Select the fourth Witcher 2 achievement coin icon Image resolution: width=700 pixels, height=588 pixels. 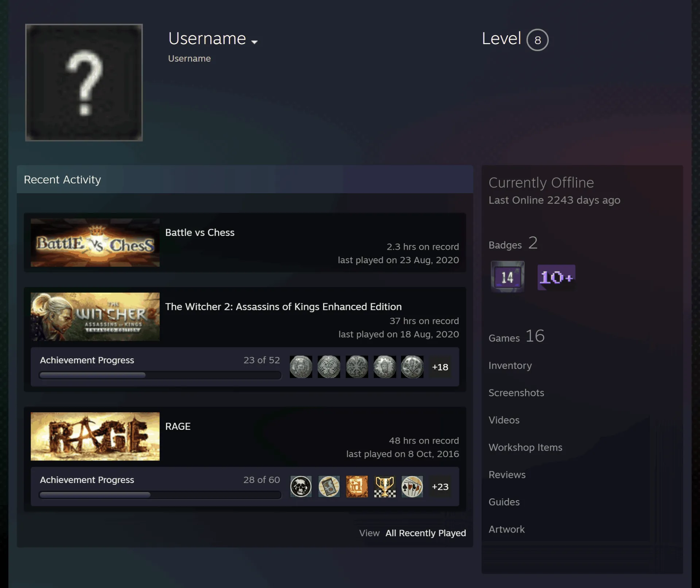[x=384, y=367]
